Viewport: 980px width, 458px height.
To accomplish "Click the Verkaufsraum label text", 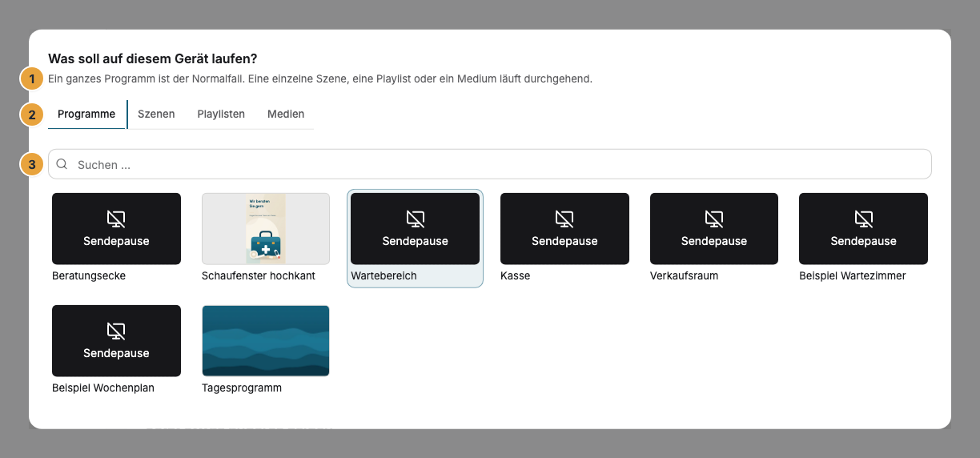I will pos(684,275).
